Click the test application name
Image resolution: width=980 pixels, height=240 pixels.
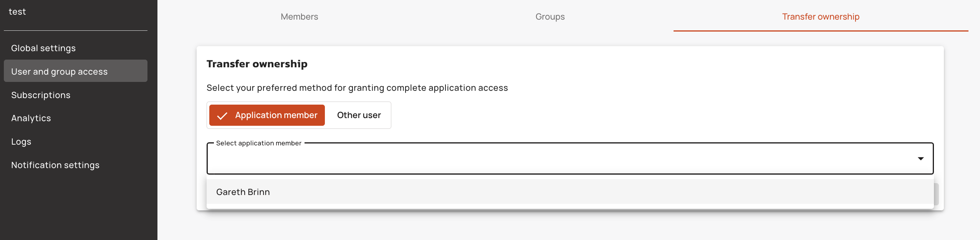click(x=17, y=12)
